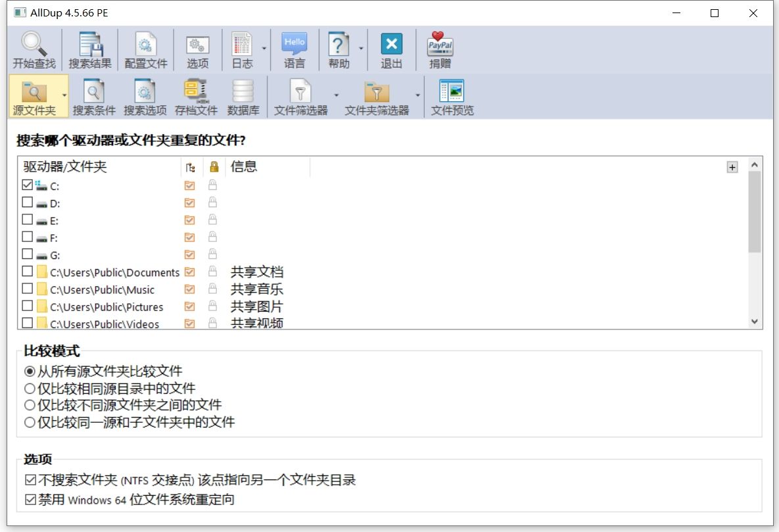Open the 选项 settings icon

[198, 45]
